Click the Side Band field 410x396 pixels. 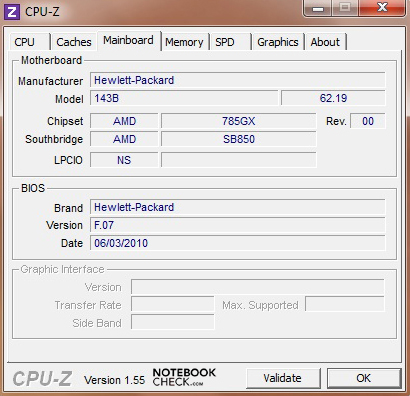pos(173,323)
